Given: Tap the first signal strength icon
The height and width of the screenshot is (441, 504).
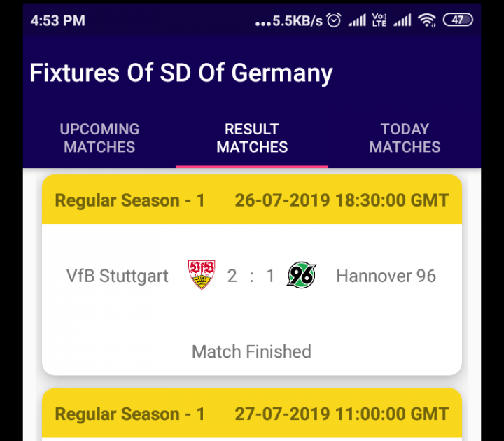Looking at the screenshot, I should tap(357, 20).
